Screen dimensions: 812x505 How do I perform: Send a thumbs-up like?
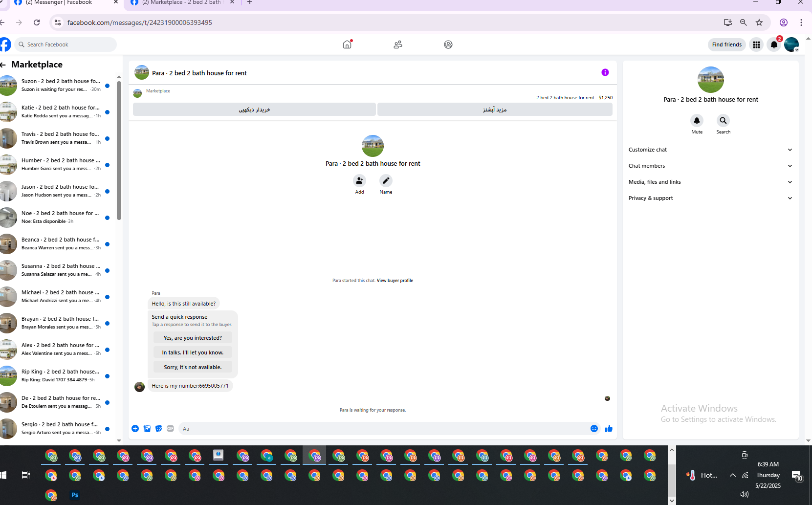tap(609, 429)
